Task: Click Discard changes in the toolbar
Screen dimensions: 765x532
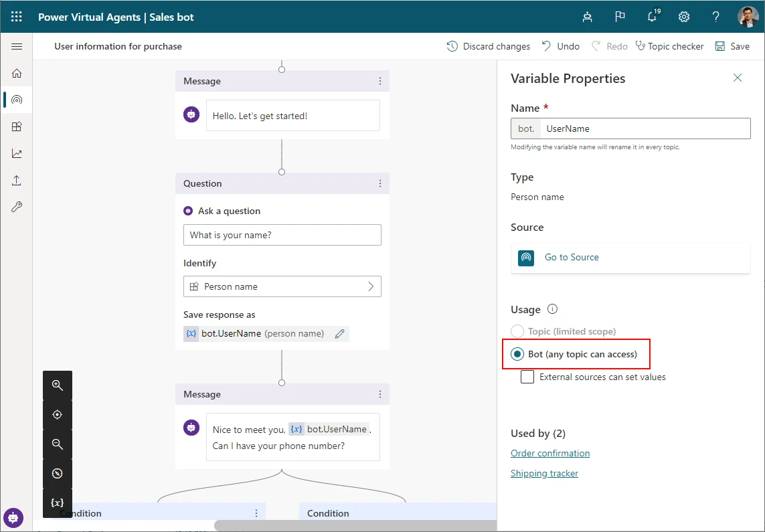Action: tap(489, 46)
